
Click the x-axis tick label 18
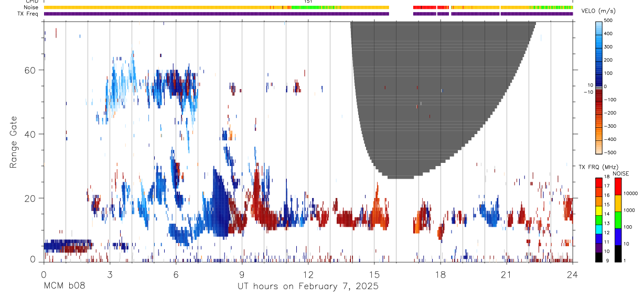[x=440, y=274]
